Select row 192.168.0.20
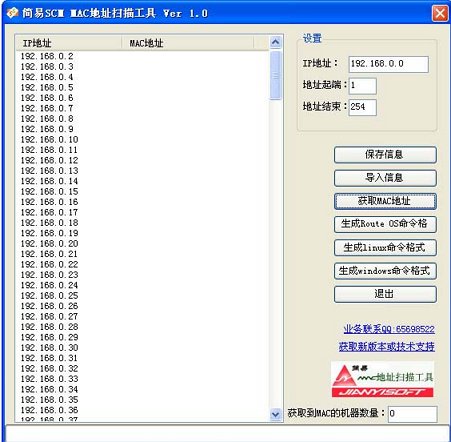 142,244
